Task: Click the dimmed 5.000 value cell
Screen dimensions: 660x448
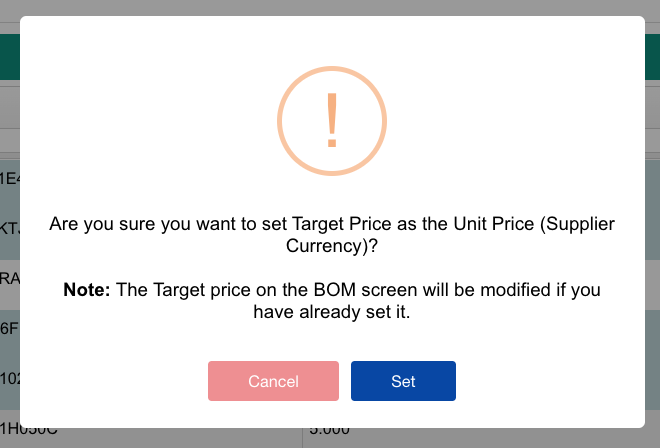Action: click(329, 430)
